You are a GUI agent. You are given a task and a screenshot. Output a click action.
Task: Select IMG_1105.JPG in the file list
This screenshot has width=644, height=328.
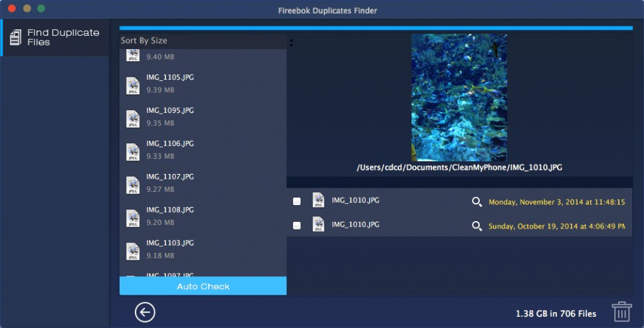[203, 84]
